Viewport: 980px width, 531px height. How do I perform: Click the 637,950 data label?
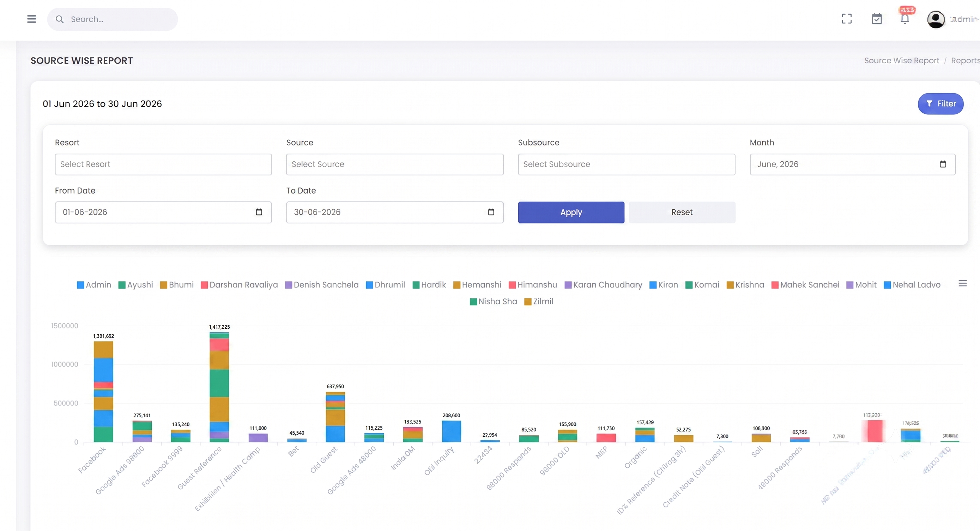pyautogui.click(x=335, y=386)
